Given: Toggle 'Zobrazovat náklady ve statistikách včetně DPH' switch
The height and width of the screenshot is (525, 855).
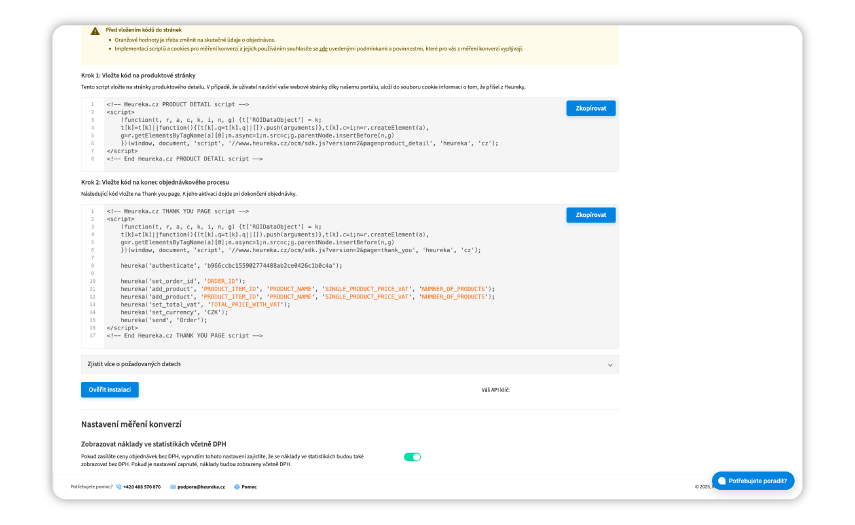Looking at the screenshot, I should 412,457.
